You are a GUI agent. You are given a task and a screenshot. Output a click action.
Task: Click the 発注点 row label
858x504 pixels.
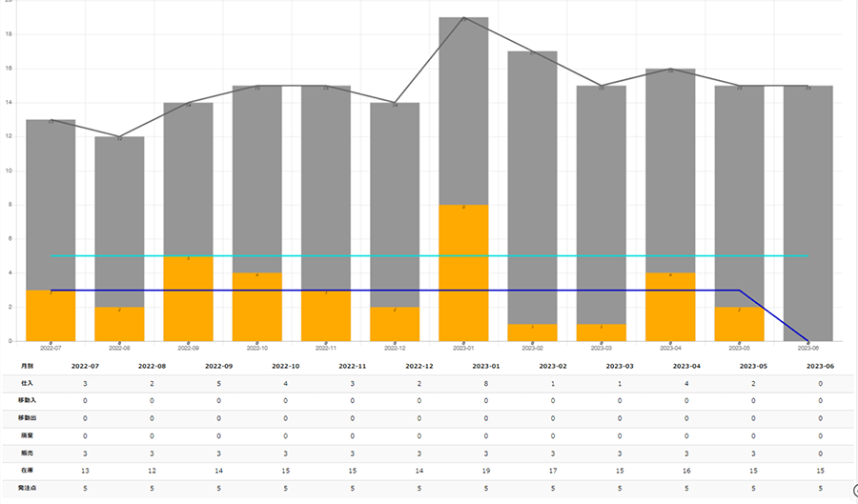coord(26,488)
